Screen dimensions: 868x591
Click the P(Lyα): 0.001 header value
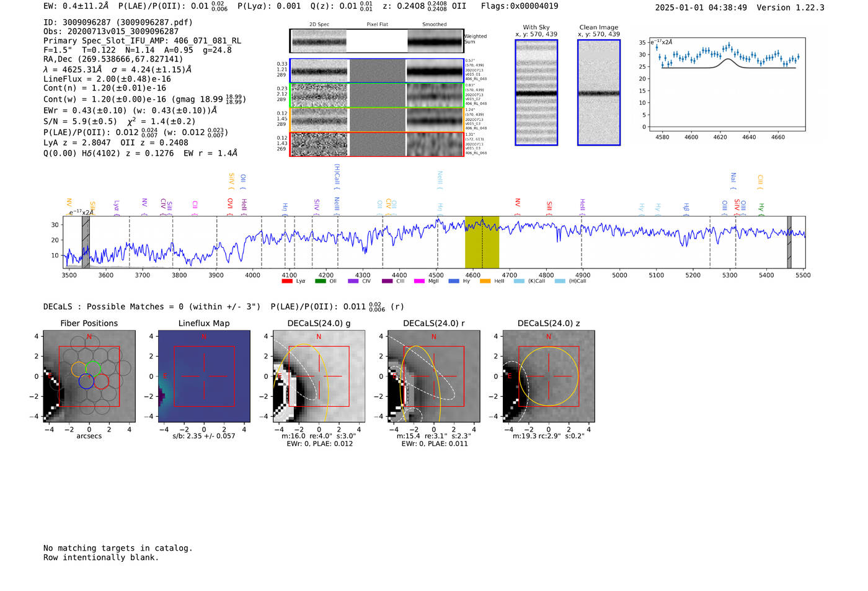pyautogui.click(x=269, y=6)
